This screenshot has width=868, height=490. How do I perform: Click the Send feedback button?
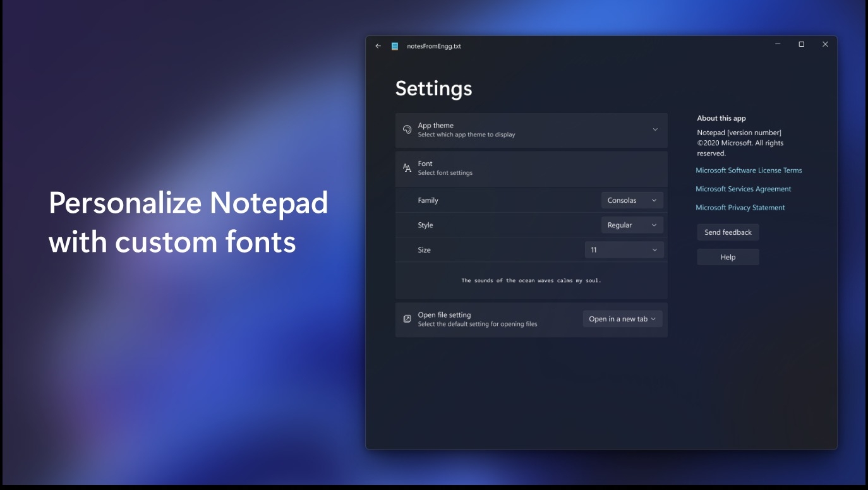pos(727,232)
